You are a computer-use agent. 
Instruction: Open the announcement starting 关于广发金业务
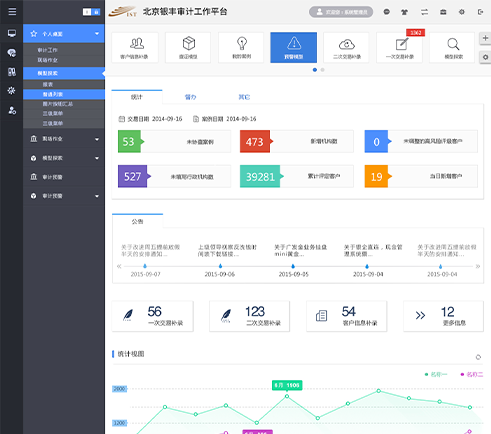[300, 250]
